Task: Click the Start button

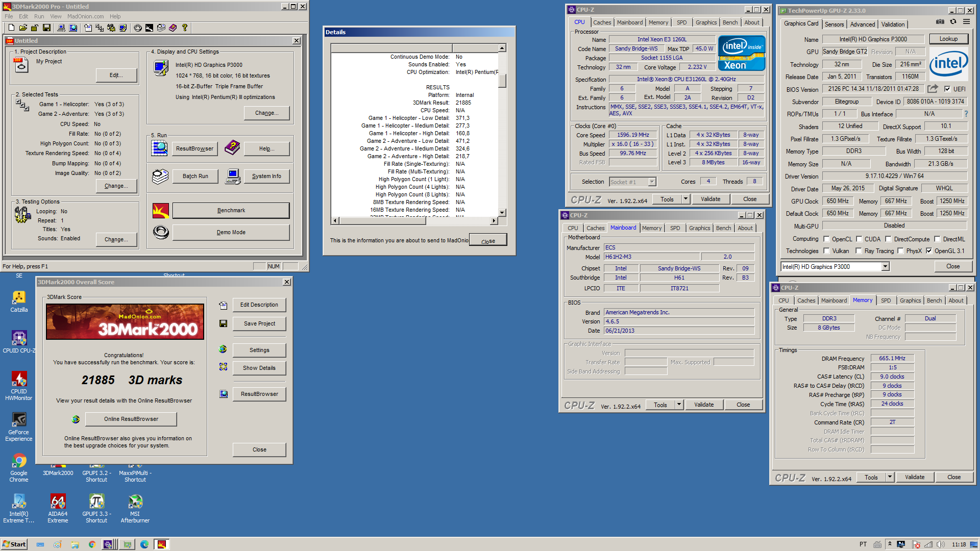Action: (x=14, y=544)
